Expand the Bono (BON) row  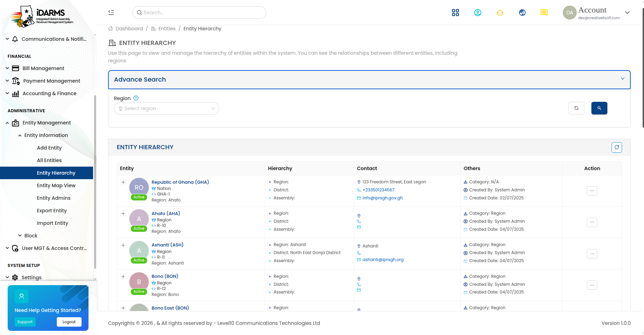(x=123, y=276)
